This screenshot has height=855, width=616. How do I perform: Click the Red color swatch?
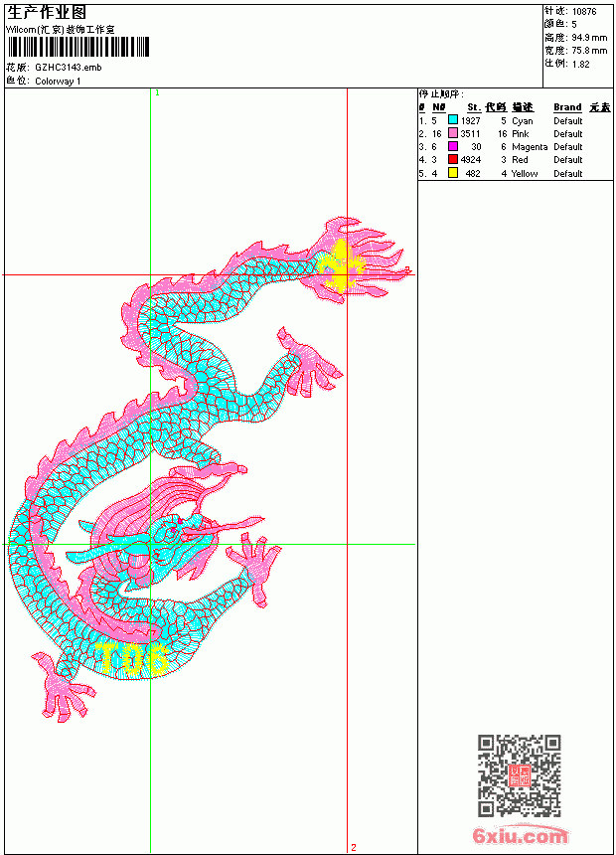[452, 159]
